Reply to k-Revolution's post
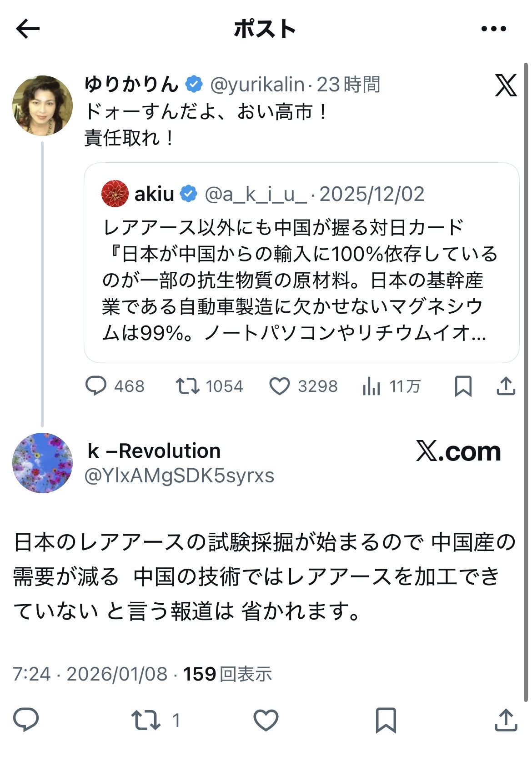The width and height of the screenshot is (532, 776). coord(26,720)
